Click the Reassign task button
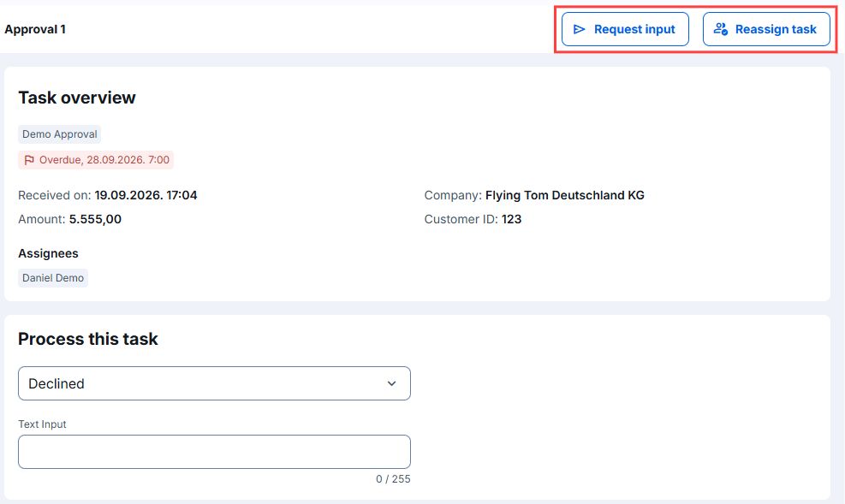Viewport: 845px width, 504px height. pos(766,29)
